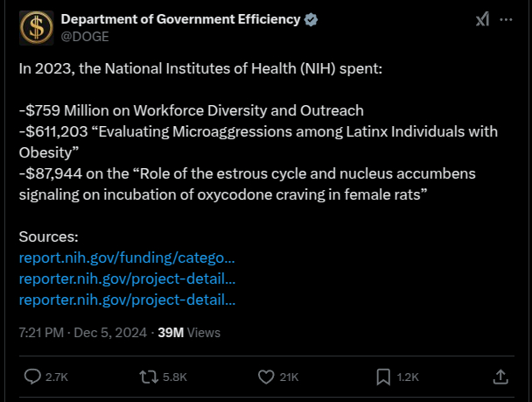Toggle the bookmark icon for this post
Image resolution: width=532 pixels, height=402 pixels.
pos(383,377)
